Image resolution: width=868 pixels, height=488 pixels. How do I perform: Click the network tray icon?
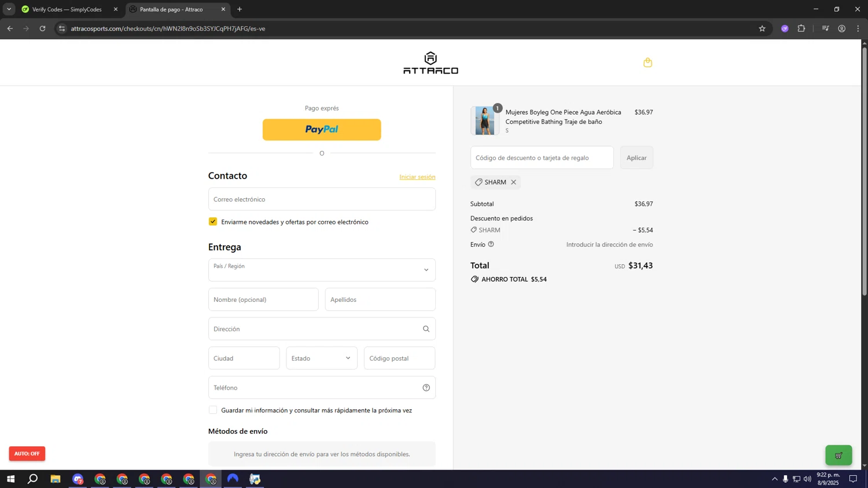(796, 479)
